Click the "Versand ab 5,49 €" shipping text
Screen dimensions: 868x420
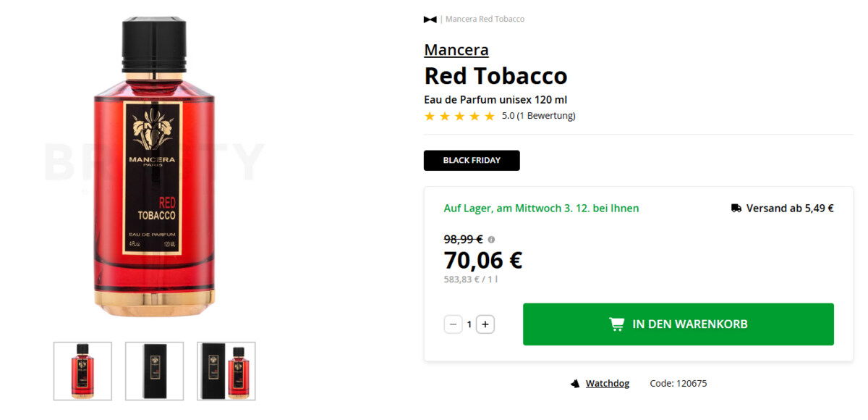(790, 209)
